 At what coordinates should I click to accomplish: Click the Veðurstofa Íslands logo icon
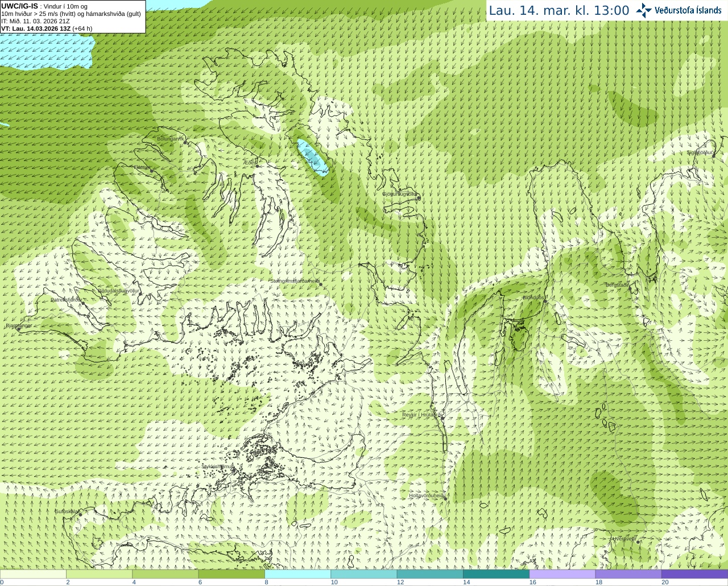click(x=643, y=10)
